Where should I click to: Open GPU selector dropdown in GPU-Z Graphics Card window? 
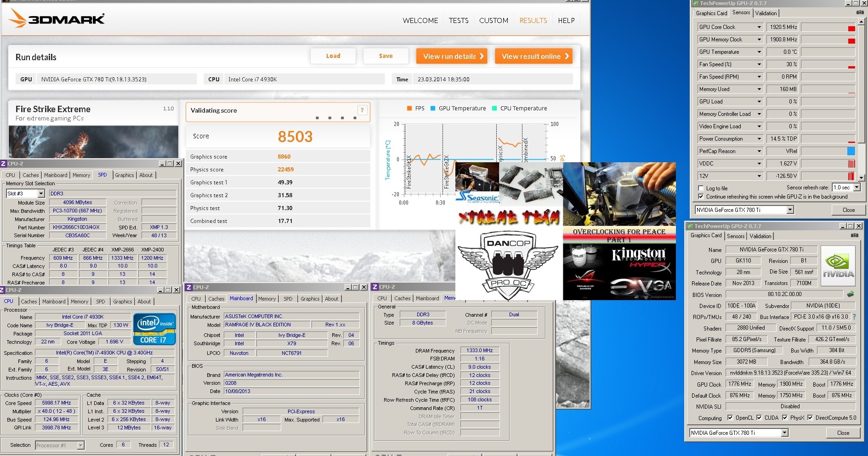(784, 433)
